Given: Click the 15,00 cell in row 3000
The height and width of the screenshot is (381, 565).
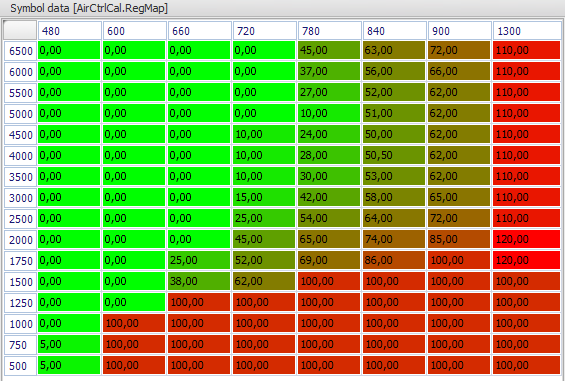Looking at the screenshot, I should tap(264, 197).
